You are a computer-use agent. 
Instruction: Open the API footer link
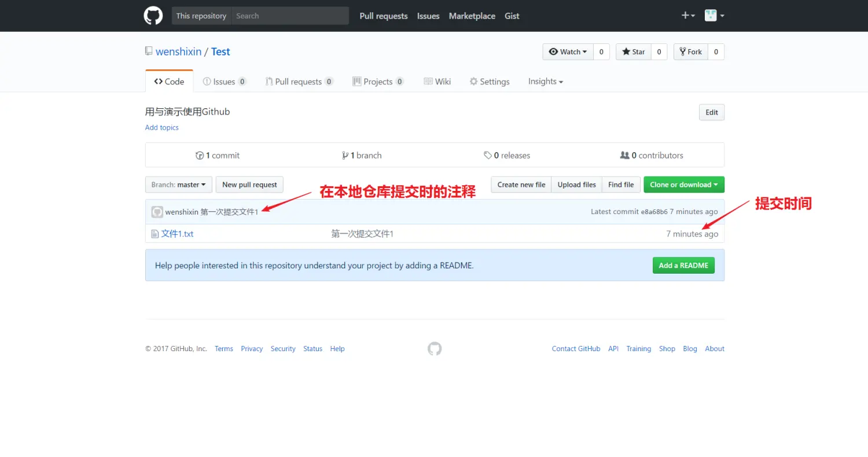613,349
